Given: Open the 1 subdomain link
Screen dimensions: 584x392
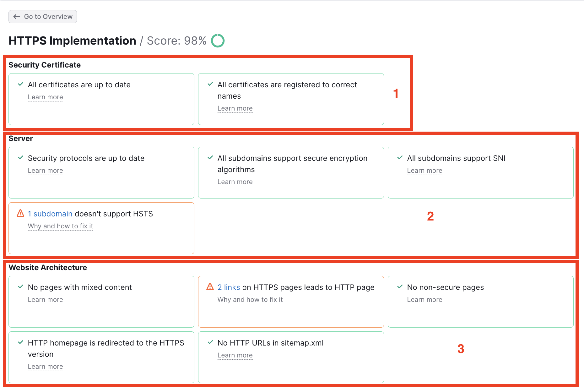Looking at the screenshot, I should pos(50,213).
